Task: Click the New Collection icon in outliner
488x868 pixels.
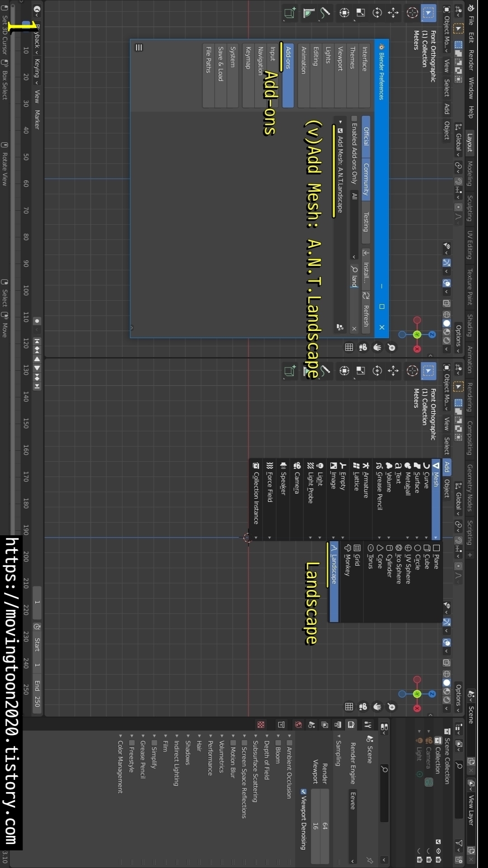Action: [459, 859]
